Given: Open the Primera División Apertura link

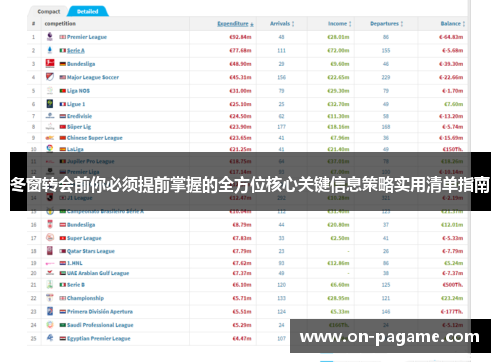Looking at the screenshot, I should (x=100, y=312).
